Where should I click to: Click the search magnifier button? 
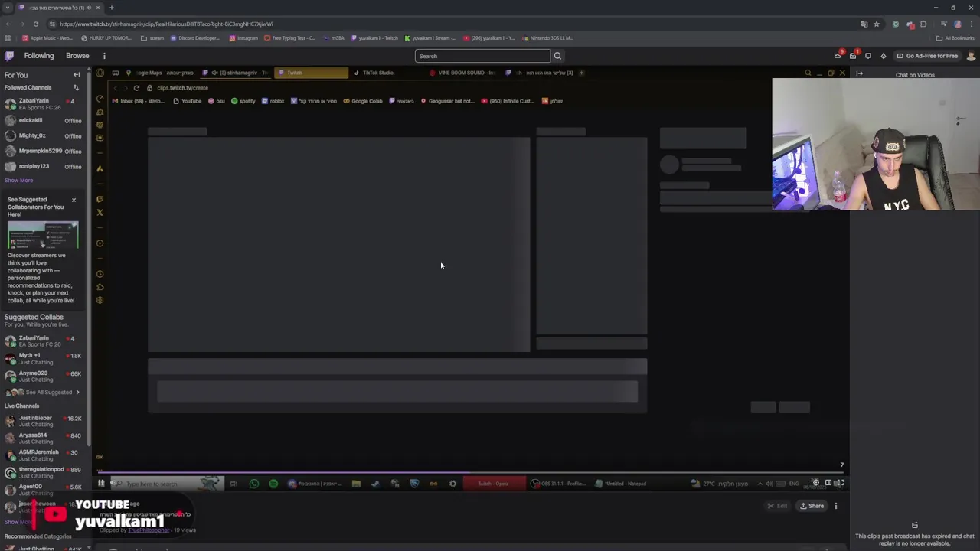pos(557,56)
